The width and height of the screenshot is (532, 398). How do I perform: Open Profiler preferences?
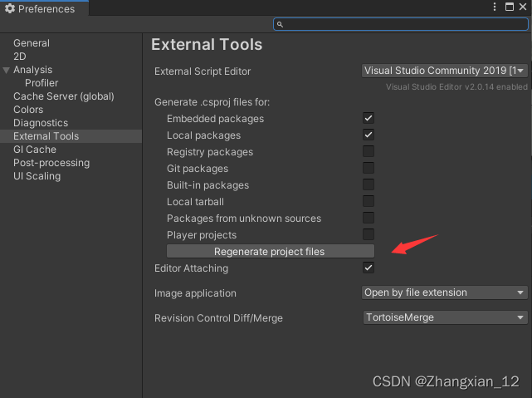pos(71,83)
